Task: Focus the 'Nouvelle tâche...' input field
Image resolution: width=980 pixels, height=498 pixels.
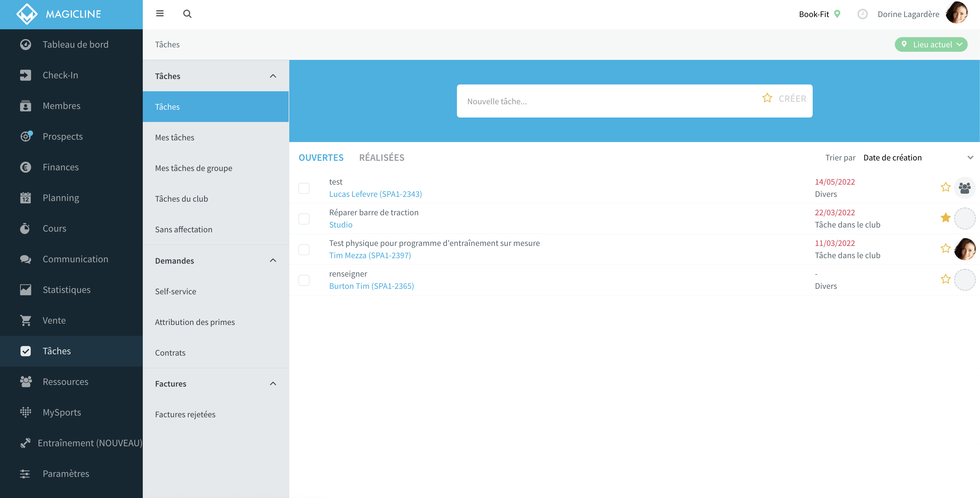Action: pyautogui.click(x=609, y=101)
